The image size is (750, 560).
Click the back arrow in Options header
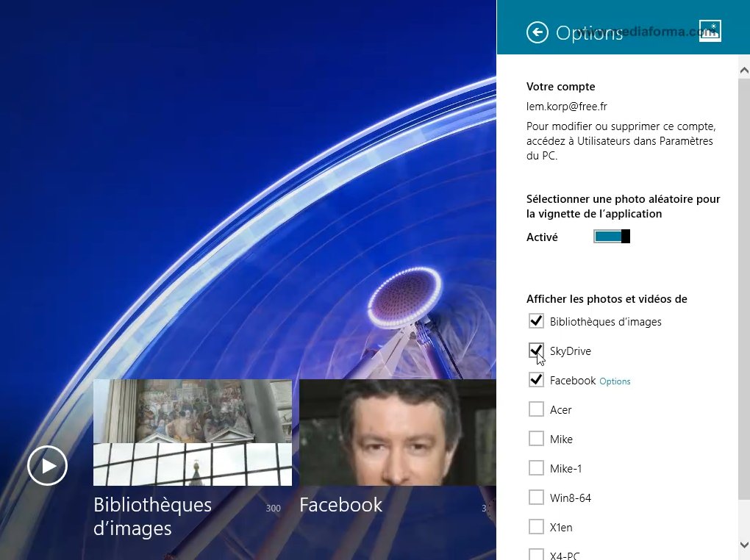pyautogui.click(x=537, y=32)
